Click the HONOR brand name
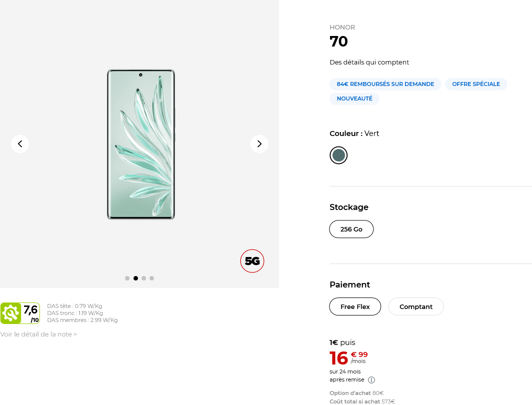Viewport: 532px width, 405px height. point(342,27)
